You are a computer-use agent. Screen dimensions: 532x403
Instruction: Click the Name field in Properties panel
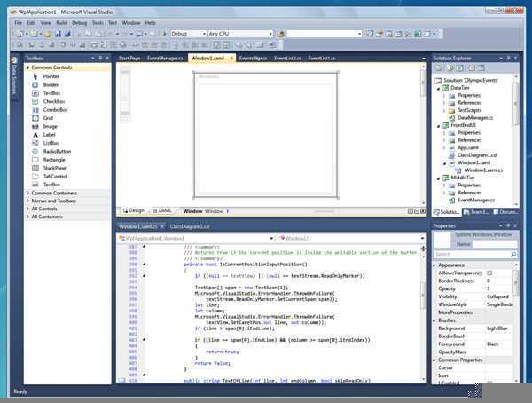(x=495, y=244)
